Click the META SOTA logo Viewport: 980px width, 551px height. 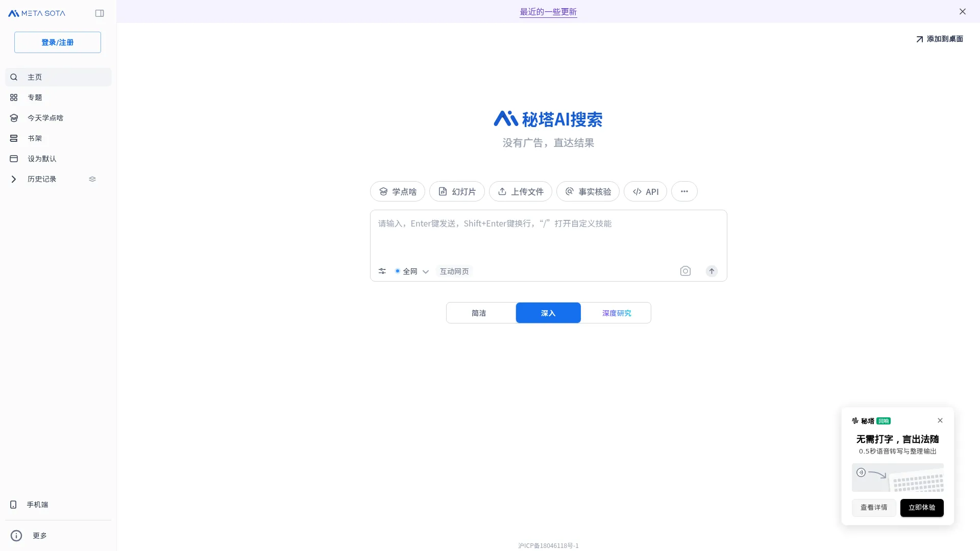(37, 13)
